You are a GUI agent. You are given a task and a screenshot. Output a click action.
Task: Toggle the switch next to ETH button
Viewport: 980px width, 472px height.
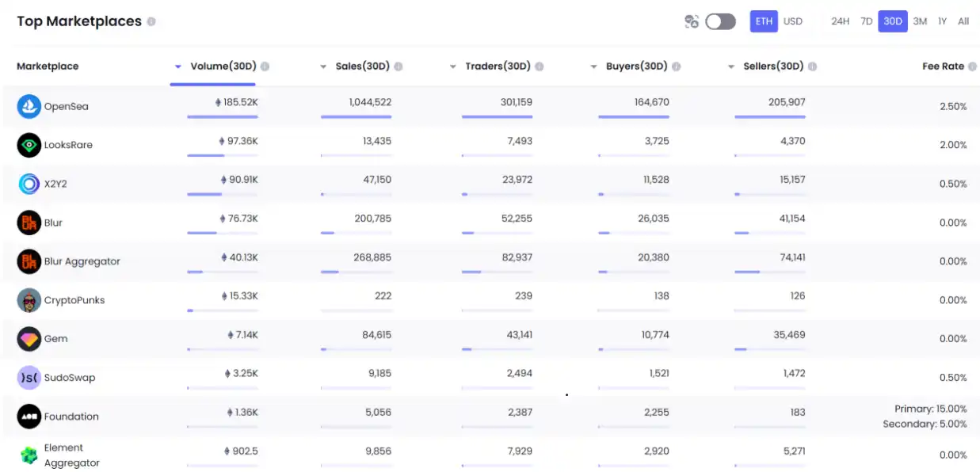[720, 21]
